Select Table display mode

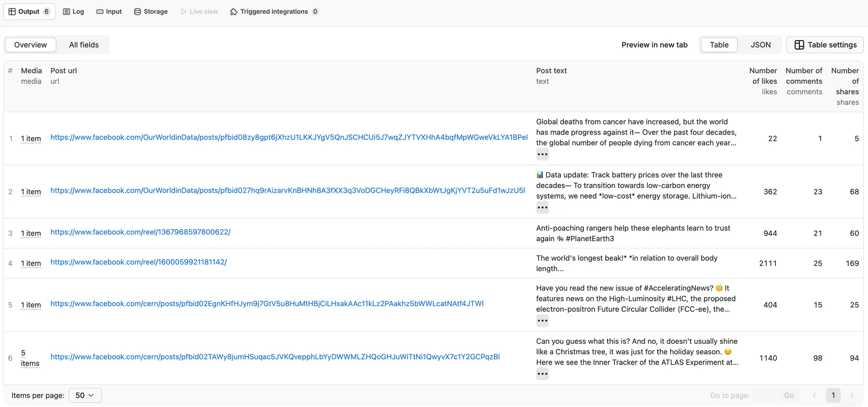719,45
